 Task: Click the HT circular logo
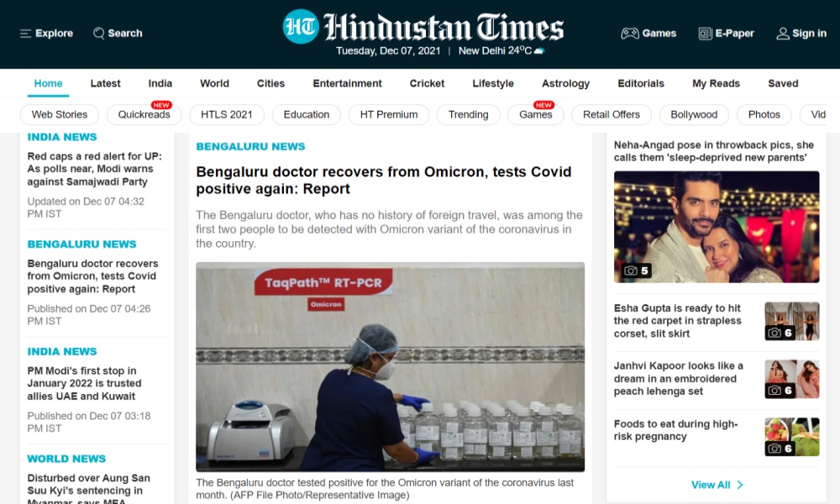click(x=301, y=26)
